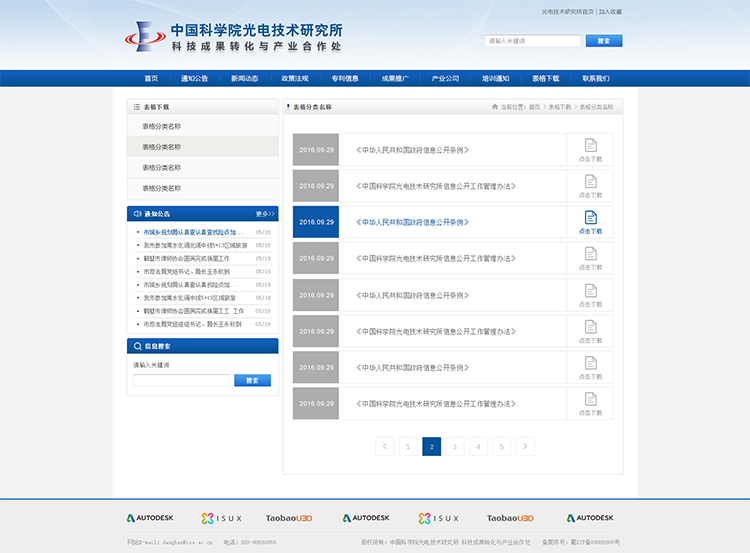Open the 表格下载 navigation menu item

point(546,78)
